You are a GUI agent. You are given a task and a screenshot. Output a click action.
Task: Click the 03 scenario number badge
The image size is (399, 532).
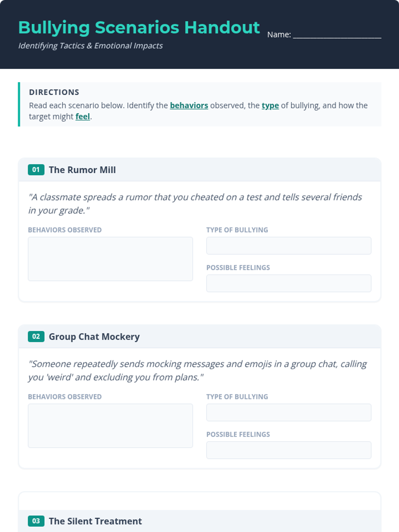(36, 521)
